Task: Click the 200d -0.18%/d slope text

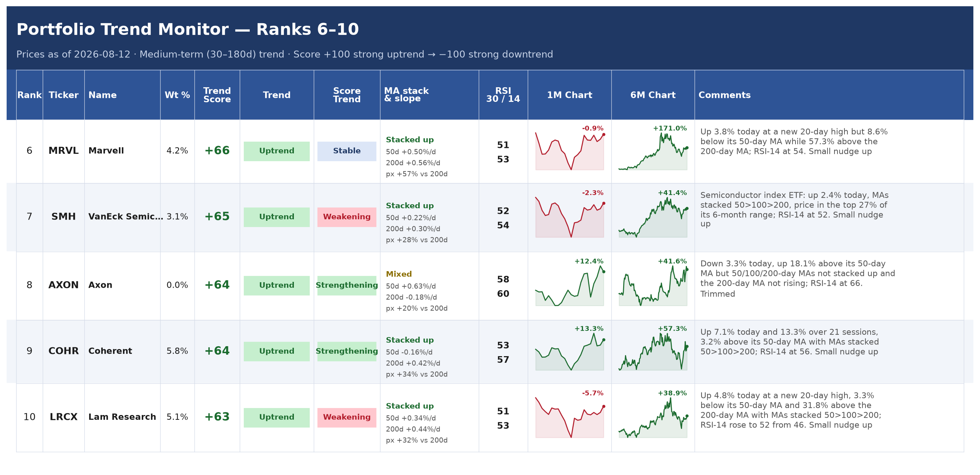Action: point(411,297)
